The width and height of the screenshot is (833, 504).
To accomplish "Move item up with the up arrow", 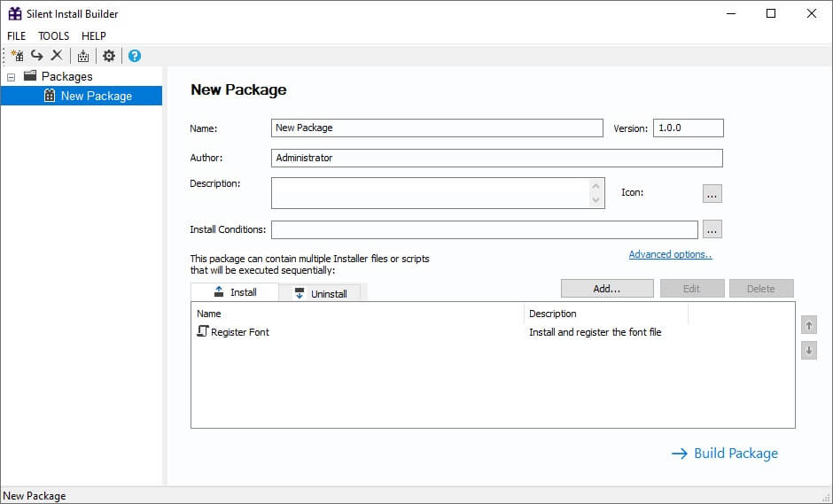I will (808, 325).
